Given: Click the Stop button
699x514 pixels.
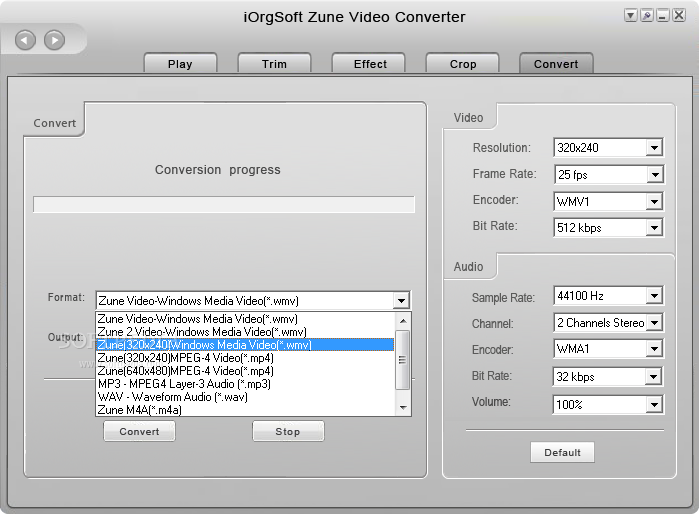Looking at the screenshot, I should coord(288,431).
